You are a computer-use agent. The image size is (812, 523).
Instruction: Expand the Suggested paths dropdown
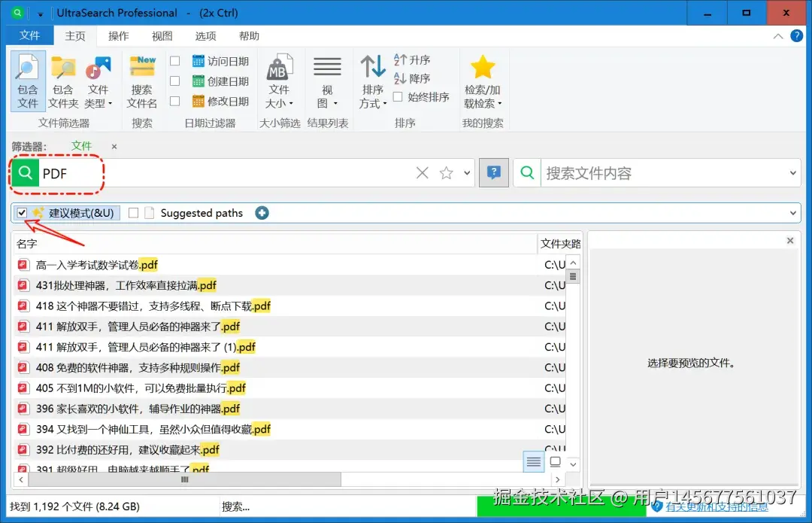tap(792, 213)
